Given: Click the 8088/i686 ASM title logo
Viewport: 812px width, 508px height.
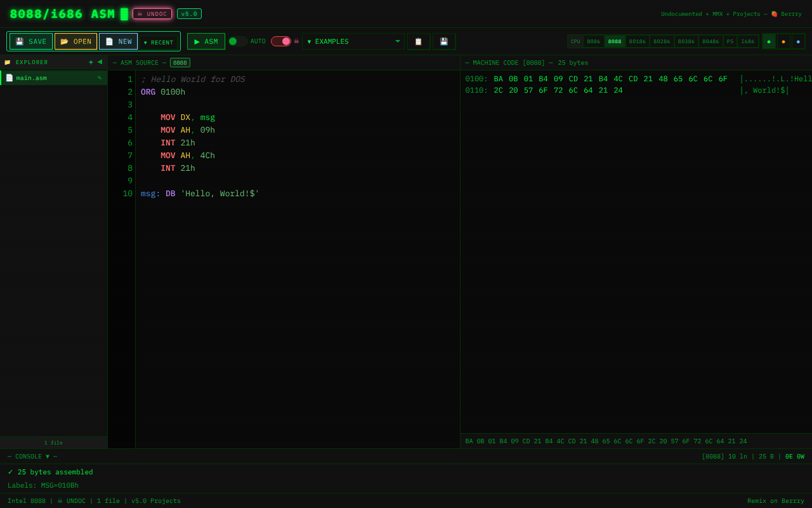Looking at the screenshot, I should 62,14.
